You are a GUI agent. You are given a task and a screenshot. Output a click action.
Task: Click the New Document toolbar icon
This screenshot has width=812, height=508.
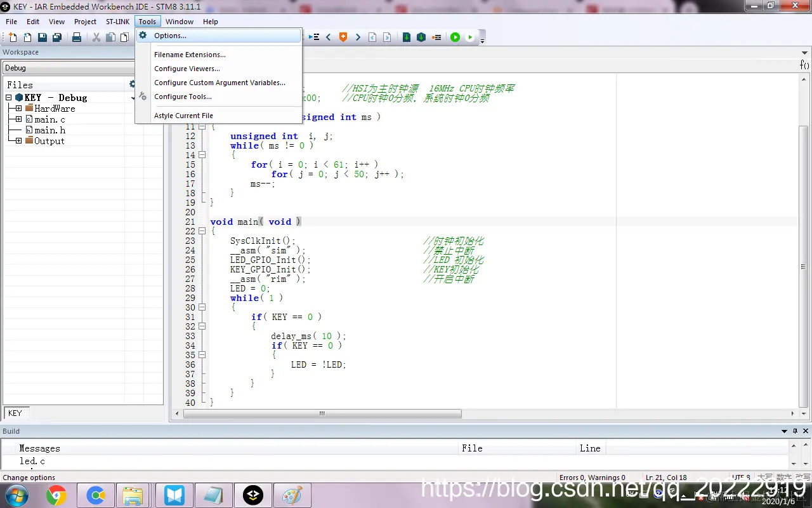(x=12, y=37)
